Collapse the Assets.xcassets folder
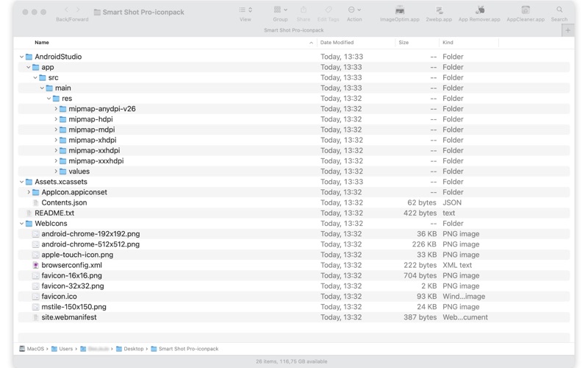This screenshot has width=588, height=368. (22, 182)
